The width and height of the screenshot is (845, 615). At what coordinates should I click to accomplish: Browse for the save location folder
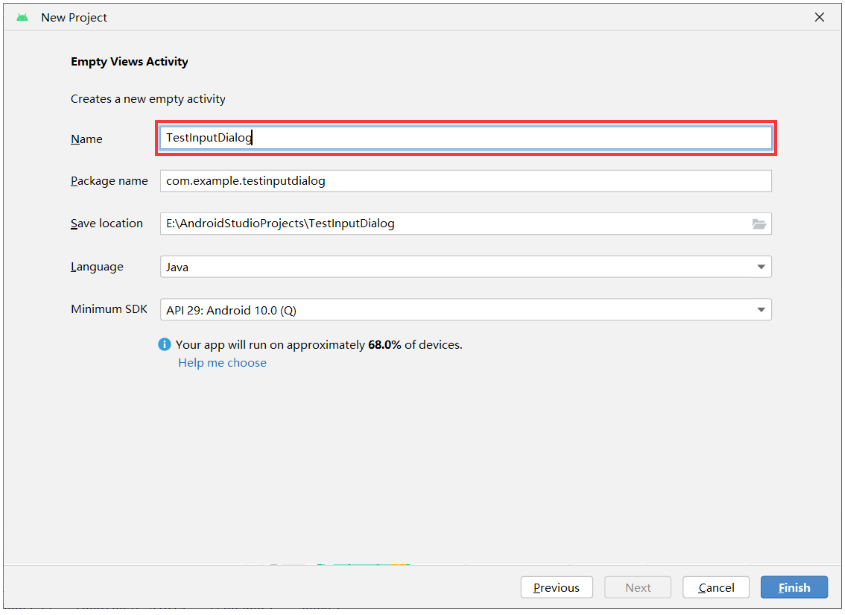[x=759, y=224]
